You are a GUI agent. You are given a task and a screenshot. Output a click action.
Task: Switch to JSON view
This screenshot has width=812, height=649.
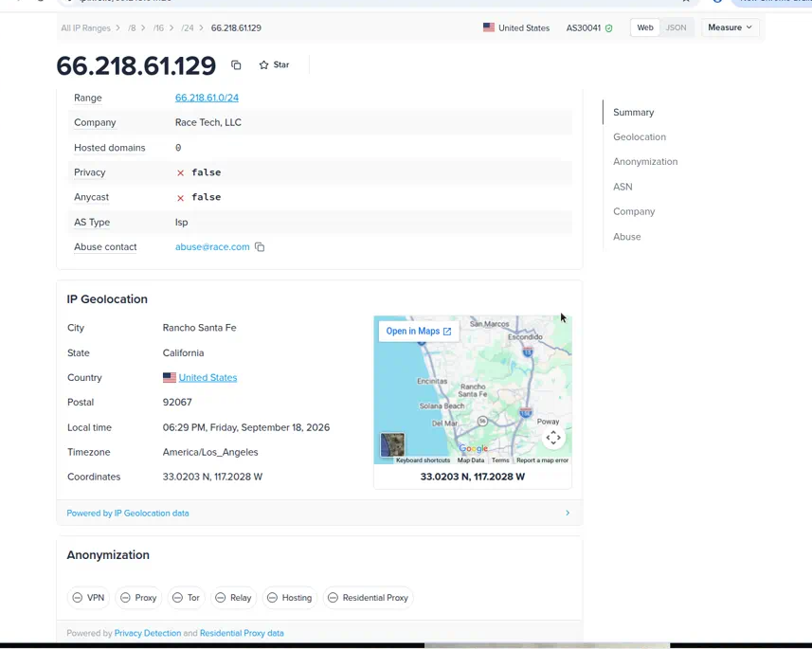pyautogui.click(x=676, y=27)
